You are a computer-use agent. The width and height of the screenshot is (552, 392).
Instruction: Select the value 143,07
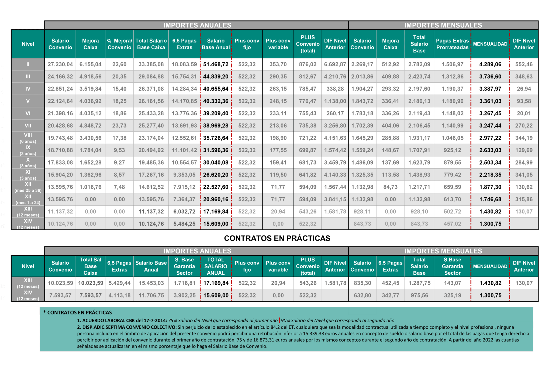point(453,283)
